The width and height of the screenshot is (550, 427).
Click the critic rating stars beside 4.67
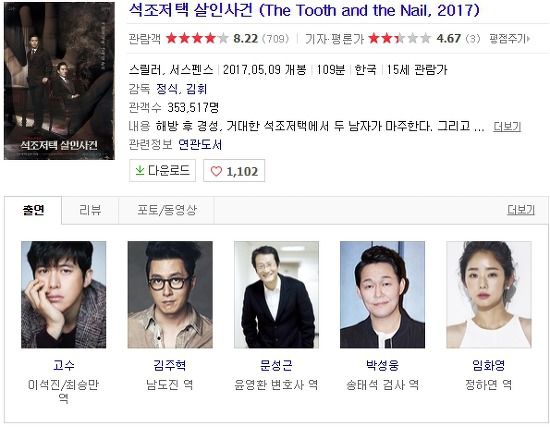coord(400,38)
